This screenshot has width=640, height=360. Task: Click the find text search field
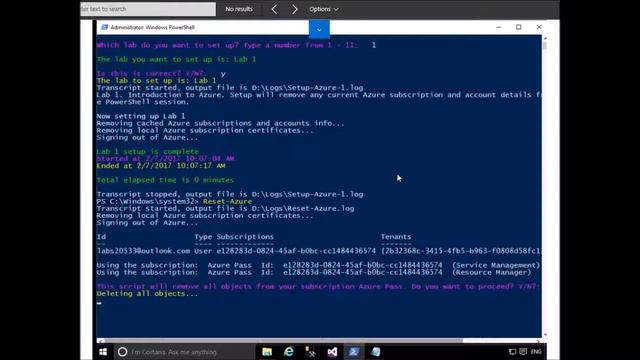click(x=148, y=9)
